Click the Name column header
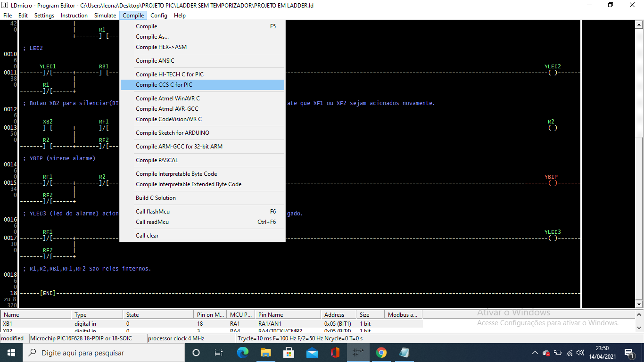This screenshot has width=644, height=362. [x=36, y=314]
